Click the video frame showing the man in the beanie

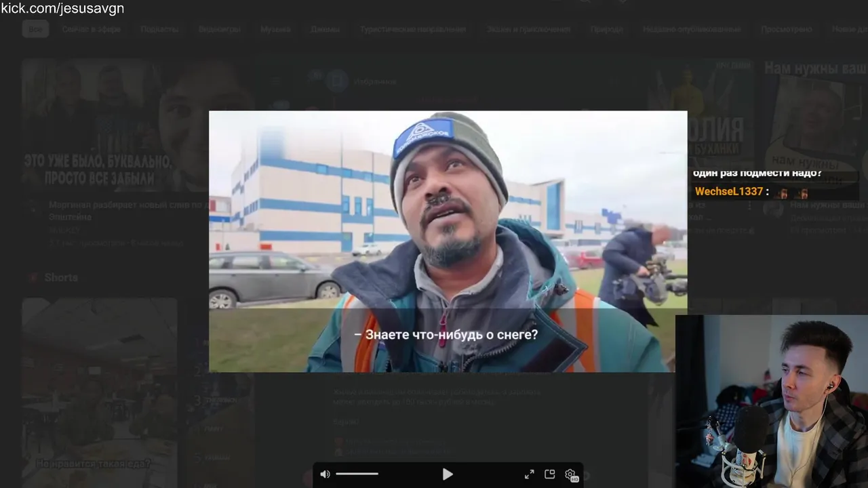click(x=448, y=241)
